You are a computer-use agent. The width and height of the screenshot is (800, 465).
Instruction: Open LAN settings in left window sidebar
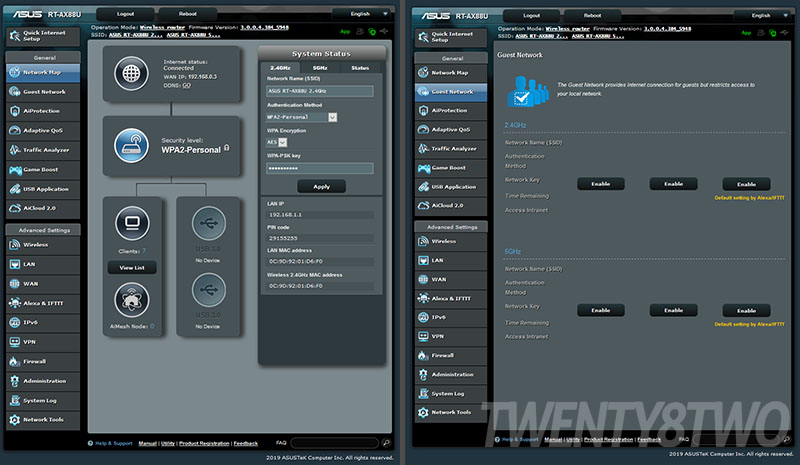pos(43,264)
